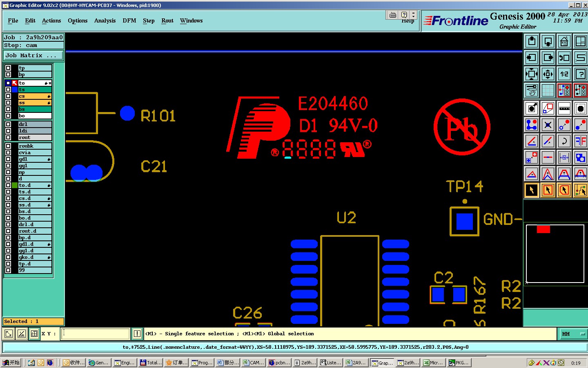The width and height of the screenshot is (588, 368).
Task: Pan view up using the arrow icon
Action: [x=532, y=41]
